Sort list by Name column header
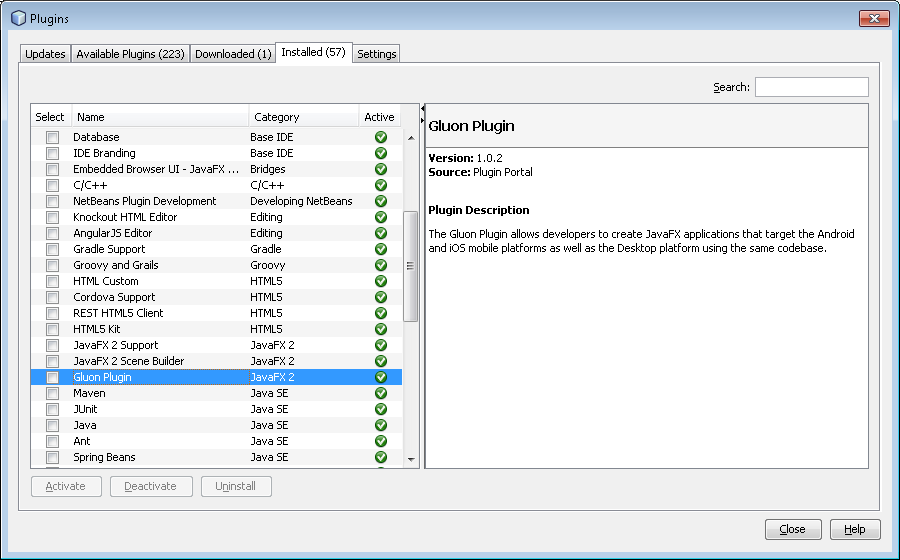 point(160,117)
